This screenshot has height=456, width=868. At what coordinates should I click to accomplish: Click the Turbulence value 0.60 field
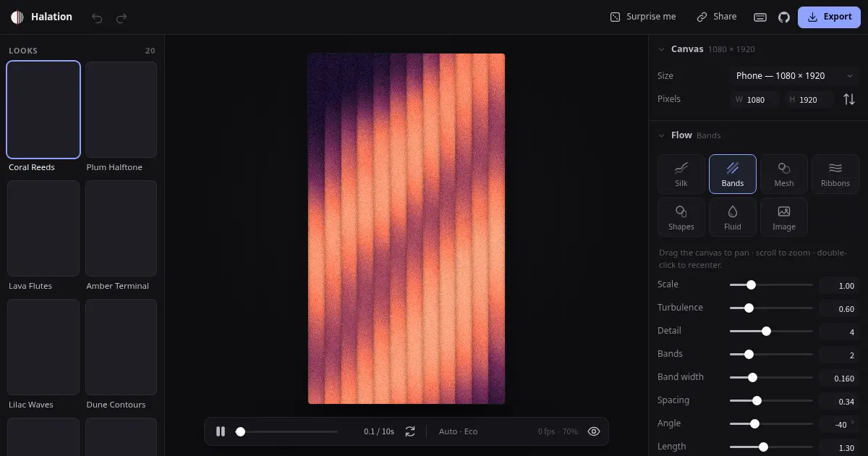pyautogui.click(x=840, y=309)
